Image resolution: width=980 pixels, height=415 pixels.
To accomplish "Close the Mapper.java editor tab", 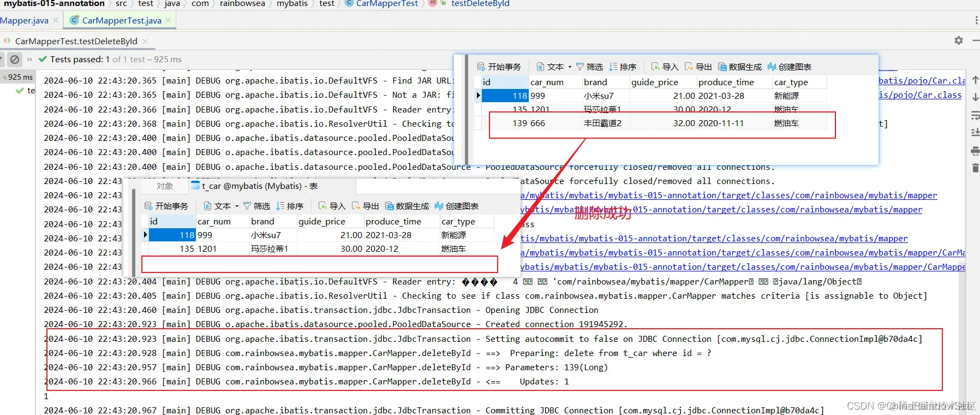I will [x=56, y=20].
